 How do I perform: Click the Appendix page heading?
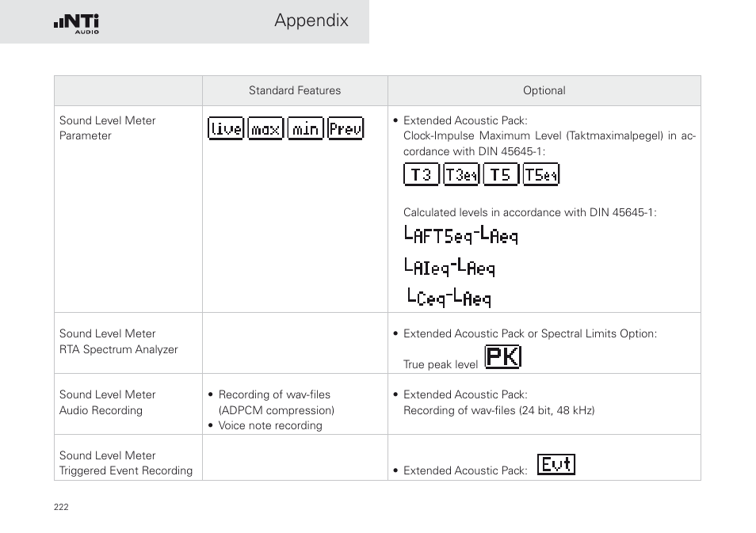click(311, 21)
